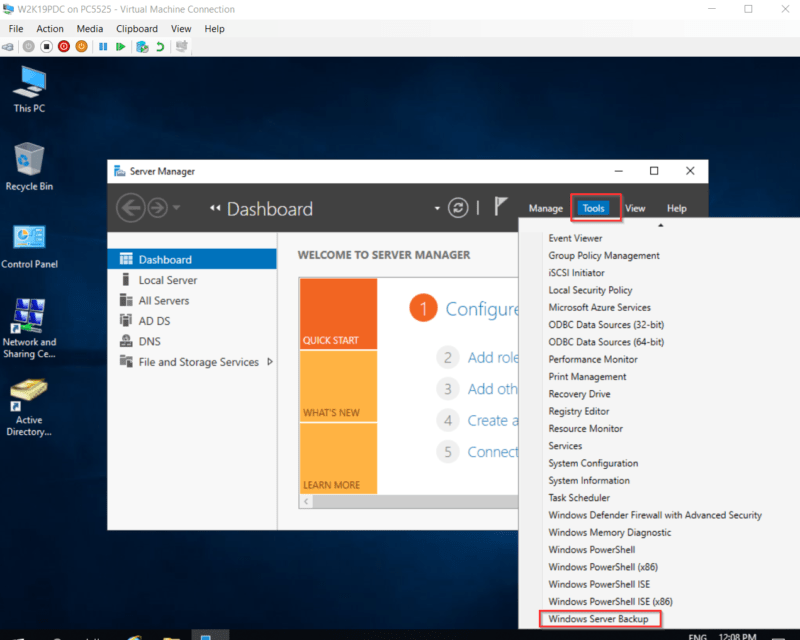Select AD DS in the left pane

[x=192, y=321]
